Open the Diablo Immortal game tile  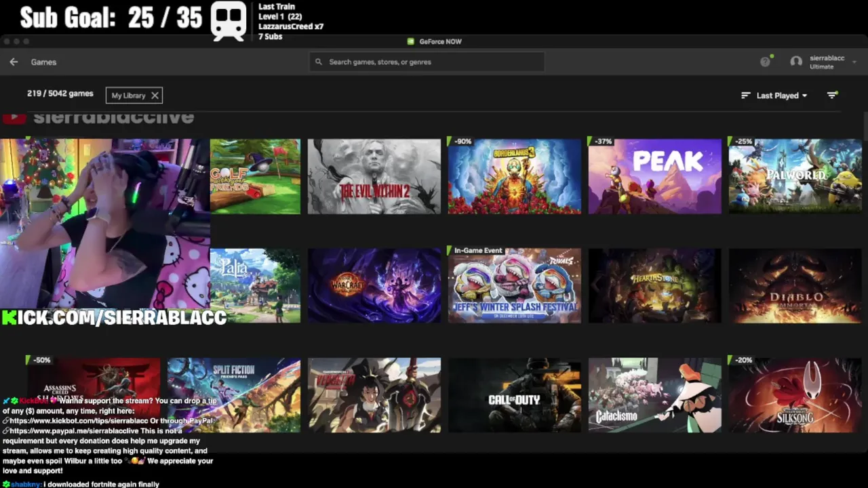click(x=795, y=285)
